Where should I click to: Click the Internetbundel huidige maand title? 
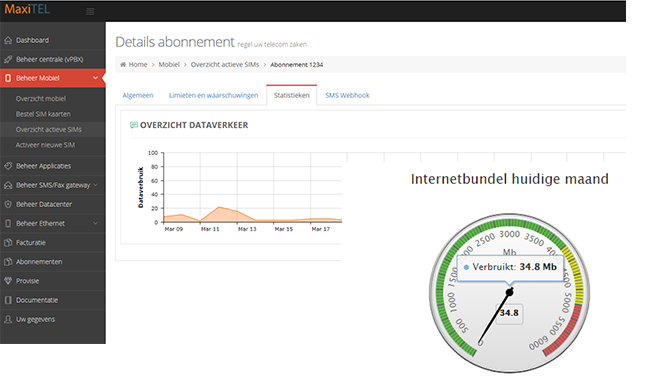509,179
